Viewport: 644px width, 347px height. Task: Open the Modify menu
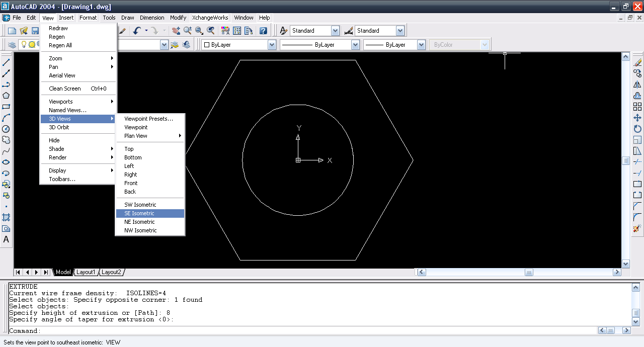(178, 18)
